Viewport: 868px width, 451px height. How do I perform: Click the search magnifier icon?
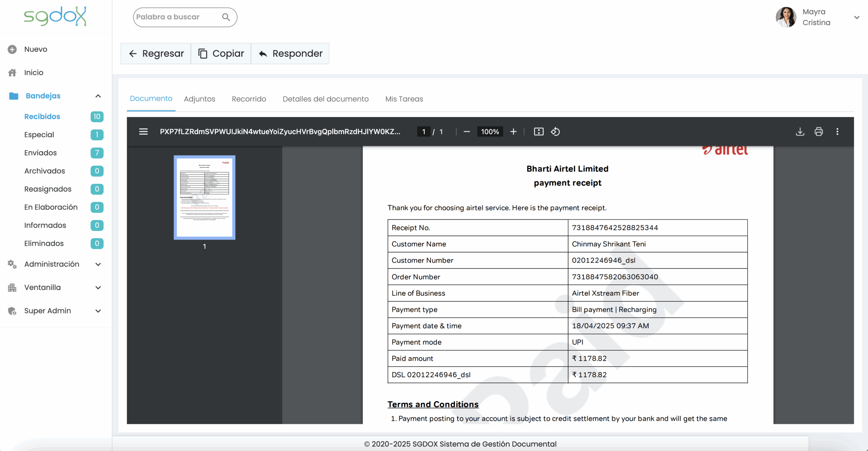[226, 17]
